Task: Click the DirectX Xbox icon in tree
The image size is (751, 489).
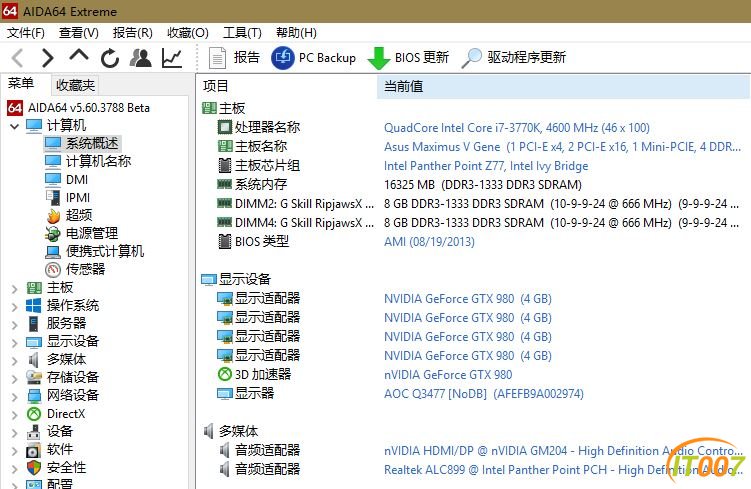Action: click(34, 413)
